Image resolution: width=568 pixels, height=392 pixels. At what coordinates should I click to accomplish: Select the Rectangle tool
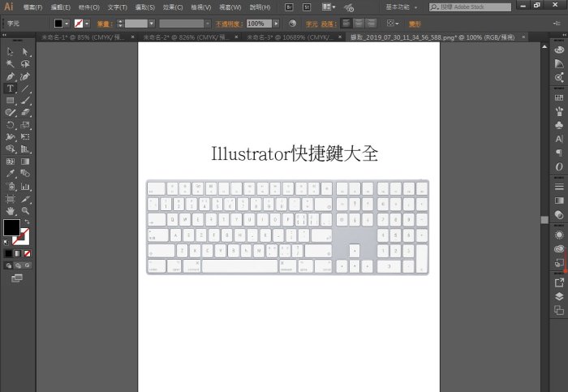click(11, 101)
